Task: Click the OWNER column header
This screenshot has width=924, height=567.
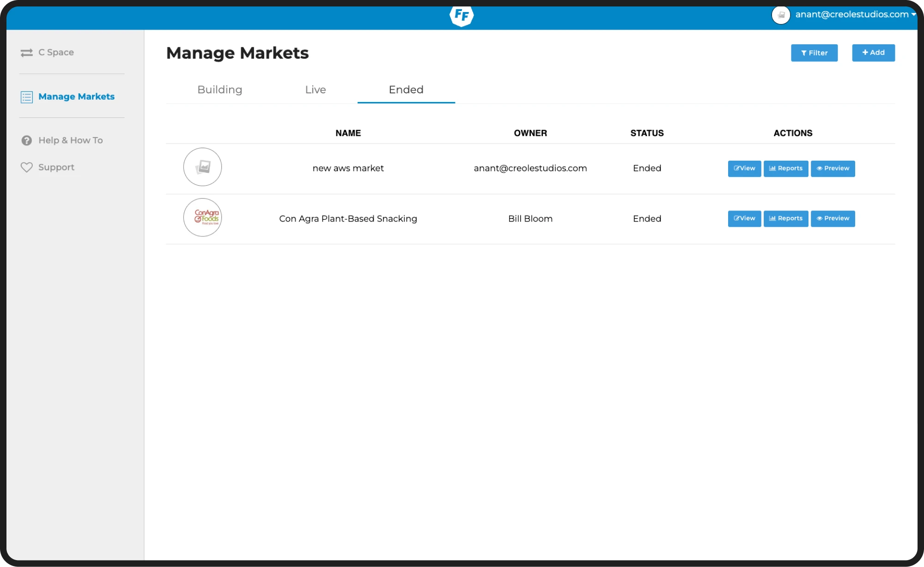Action: pos(530,133)
